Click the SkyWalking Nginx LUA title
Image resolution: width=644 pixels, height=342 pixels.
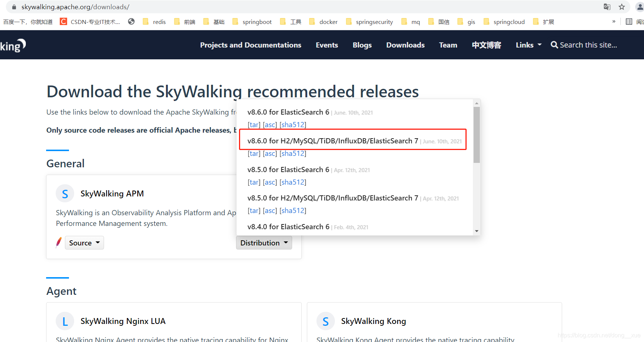[x=123, y=321]
